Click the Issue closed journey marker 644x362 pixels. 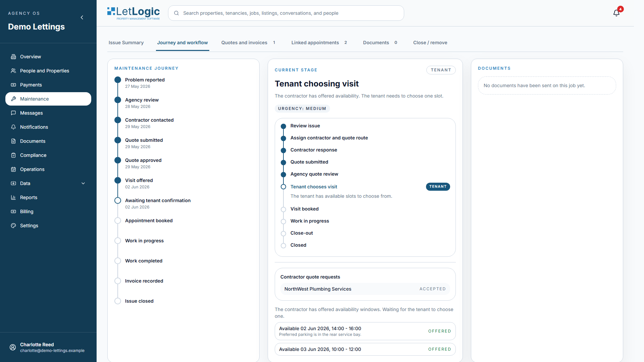(118, 301)
